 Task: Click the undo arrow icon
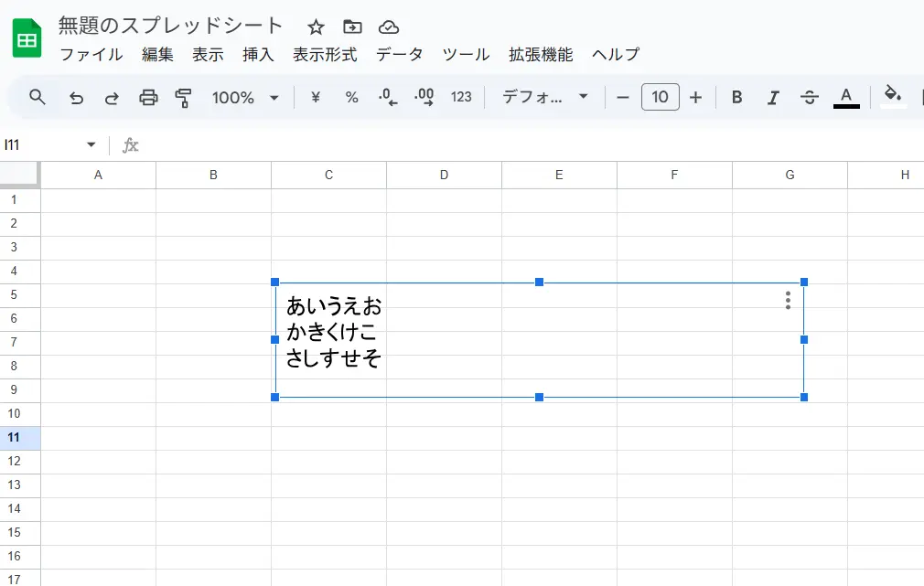pos(77,98)
